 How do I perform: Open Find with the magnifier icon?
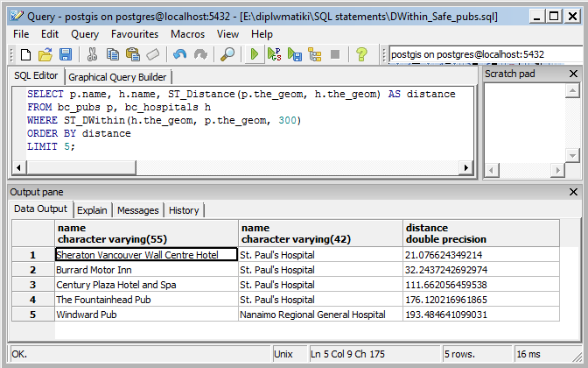coord(227,55)
